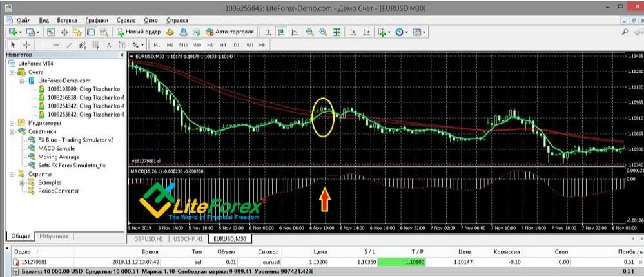Switch chart to Line Chart
The image size is (644, 277).
[295, 32]
